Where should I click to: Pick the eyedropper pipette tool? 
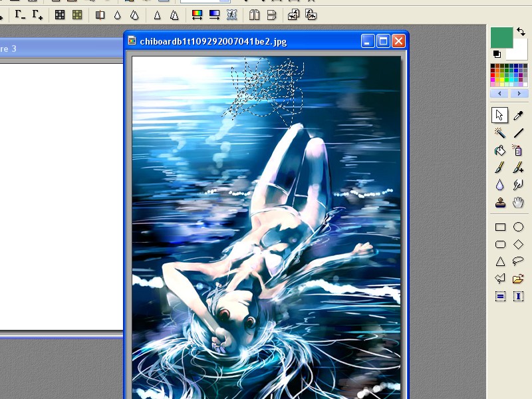click(x=518, y=115)
